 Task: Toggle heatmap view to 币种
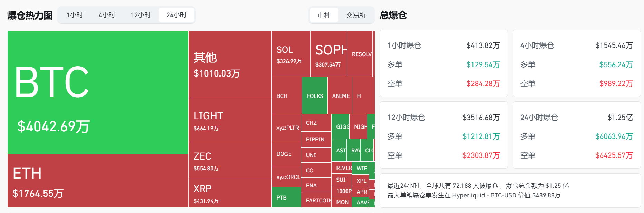[324, 15]
